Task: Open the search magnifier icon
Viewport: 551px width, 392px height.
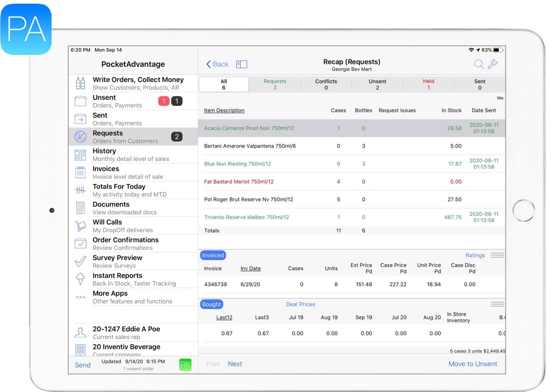Action: (x=479, y=64)
